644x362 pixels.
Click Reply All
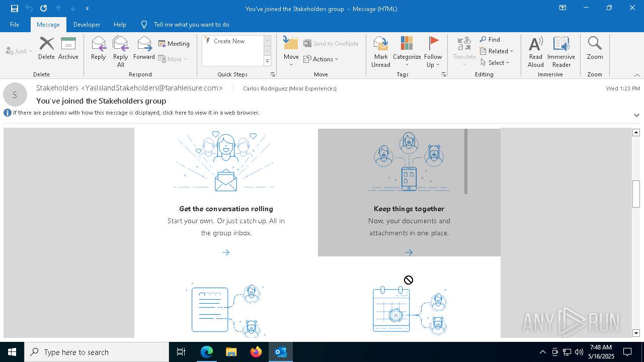click(121, 52)
